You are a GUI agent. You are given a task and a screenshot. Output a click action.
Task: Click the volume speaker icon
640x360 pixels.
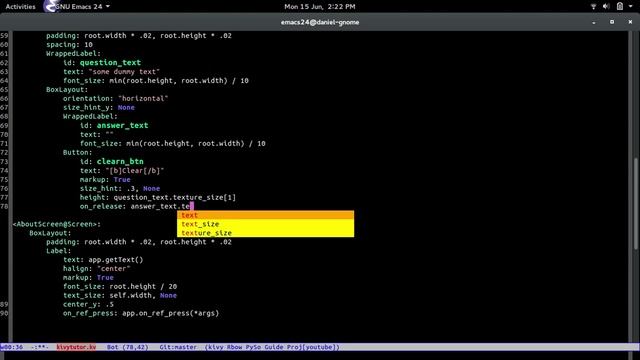606,7
